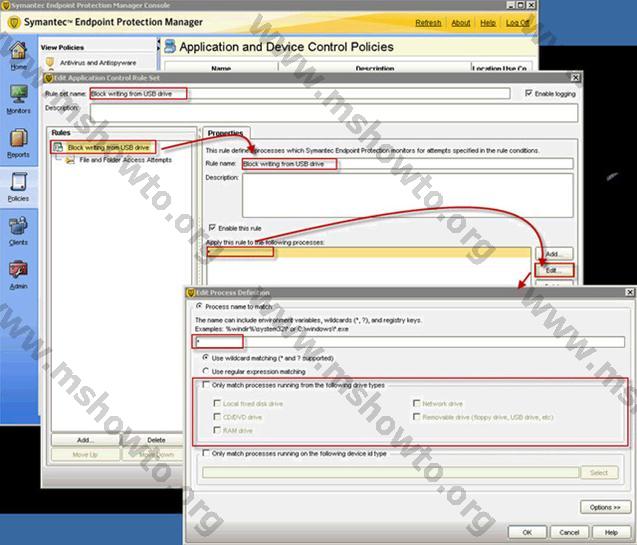Focus the rule Description text area

coord(407,195)
